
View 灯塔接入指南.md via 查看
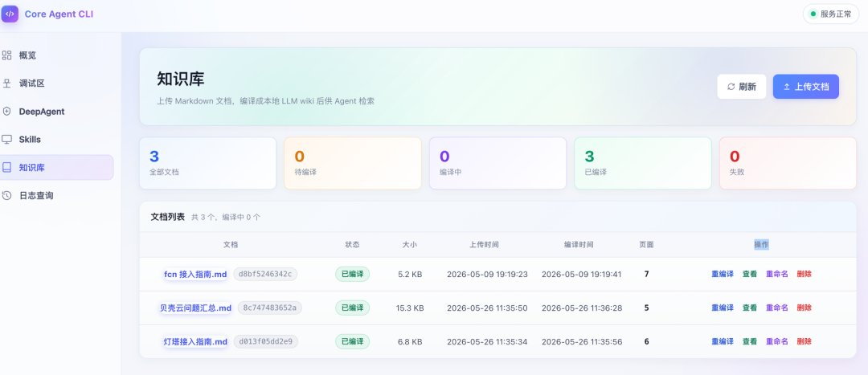(750, 341)
